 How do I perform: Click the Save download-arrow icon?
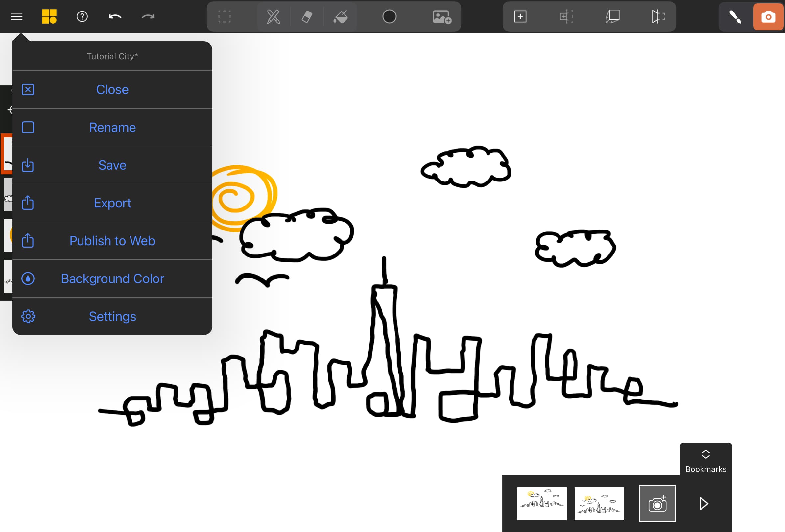[x=28, y=165]
